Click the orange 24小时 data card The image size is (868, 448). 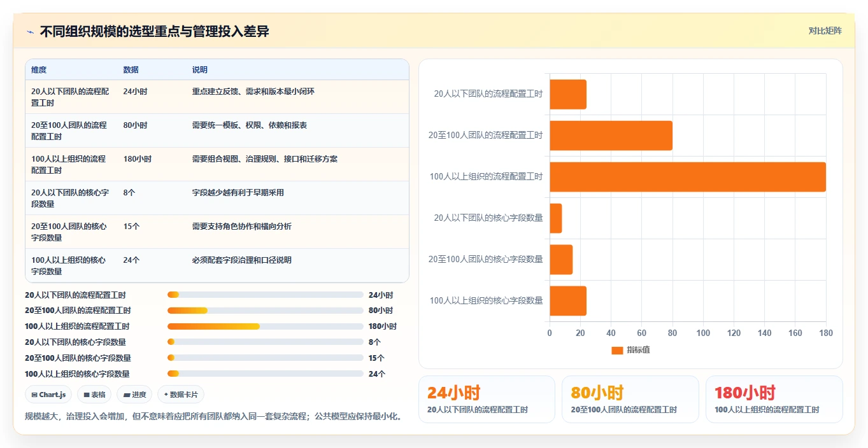pos(487,400)
